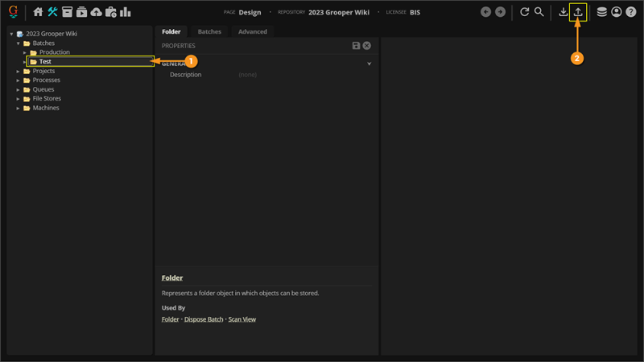Expand the Queues folder node
This screenshot has width=644, height=362.
click(18, 89)
